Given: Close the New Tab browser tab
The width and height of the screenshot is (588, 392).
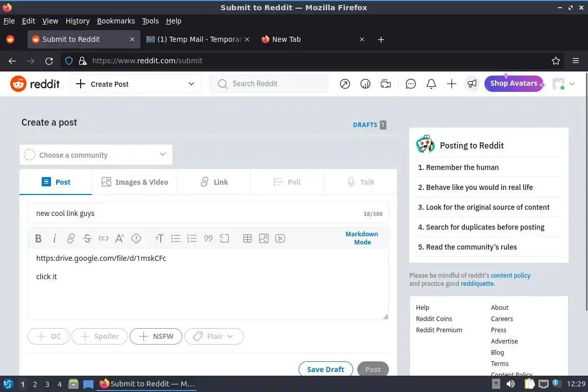Looking at the screenshot, I should coord(362,39).
